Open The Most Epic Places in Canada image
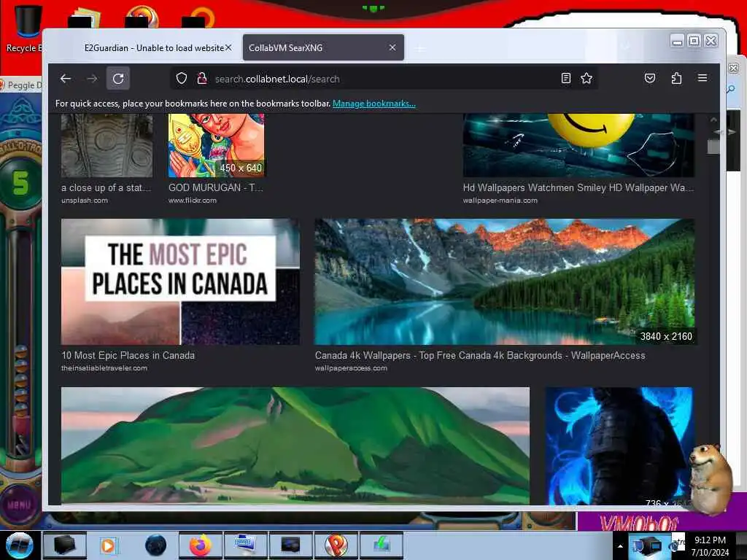747x560 pixels. (x=181, y=281)
